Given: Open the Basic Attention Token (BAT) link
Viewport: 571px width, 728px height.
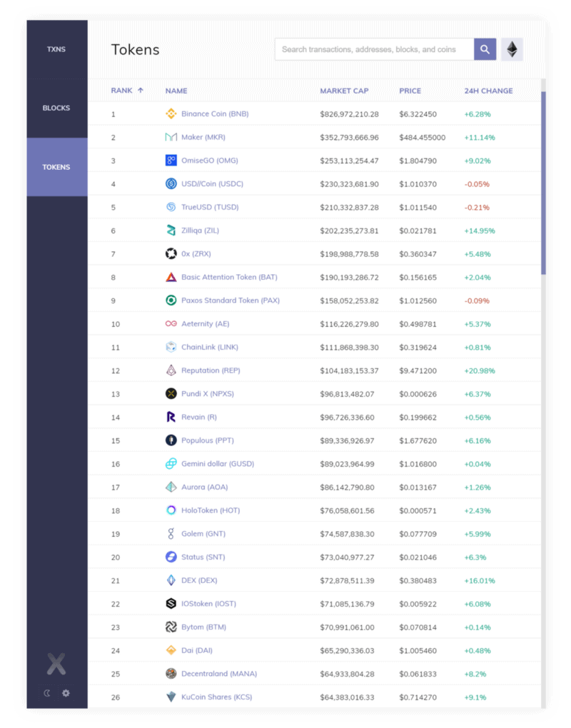Looking at the screenshot, I should tap(229, 277).
